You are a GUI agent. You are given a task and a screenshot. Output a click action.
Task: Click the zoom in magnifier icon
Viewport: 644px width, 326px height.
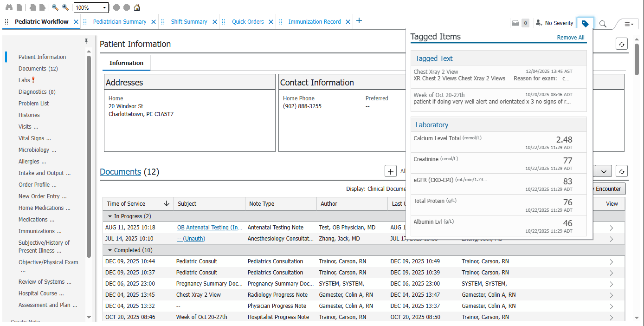pos(65,7)
